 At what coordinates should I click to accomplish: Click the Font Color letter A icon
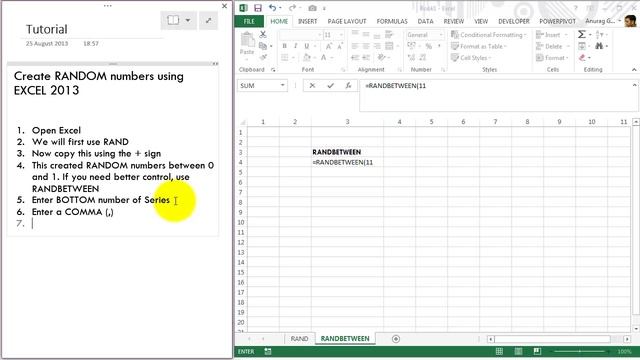point(323,58)
